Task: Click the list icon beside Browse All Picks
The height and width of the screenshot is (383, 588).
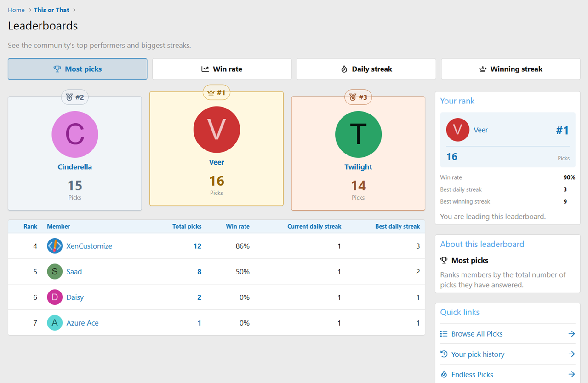Action: (x=444, y=334)
